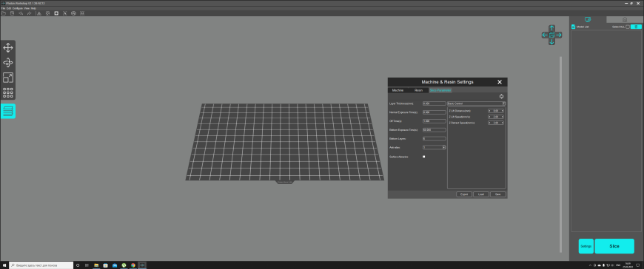644x269 pixels.
Task: Open the View menu
Action: (27, 8)
